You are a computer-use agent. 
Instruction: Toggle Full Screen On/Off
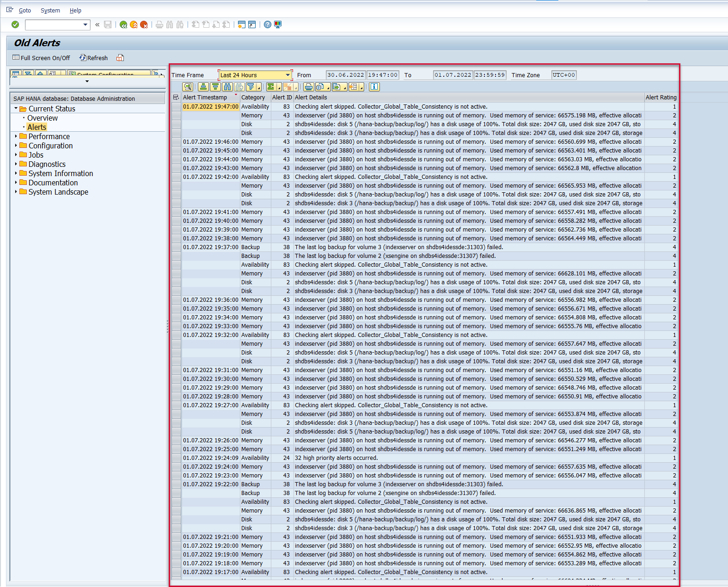pos(41,58)
